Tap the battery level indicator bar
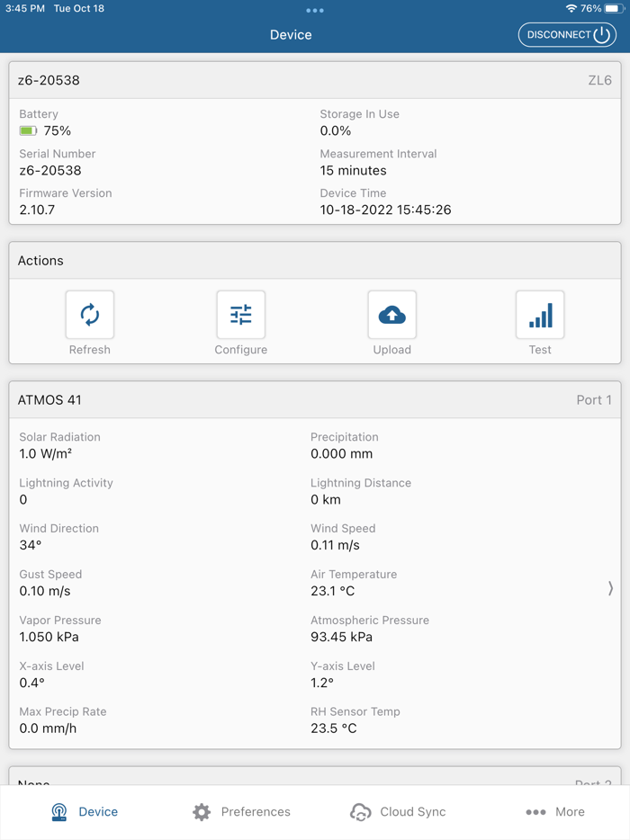 (x=27, y=130)
